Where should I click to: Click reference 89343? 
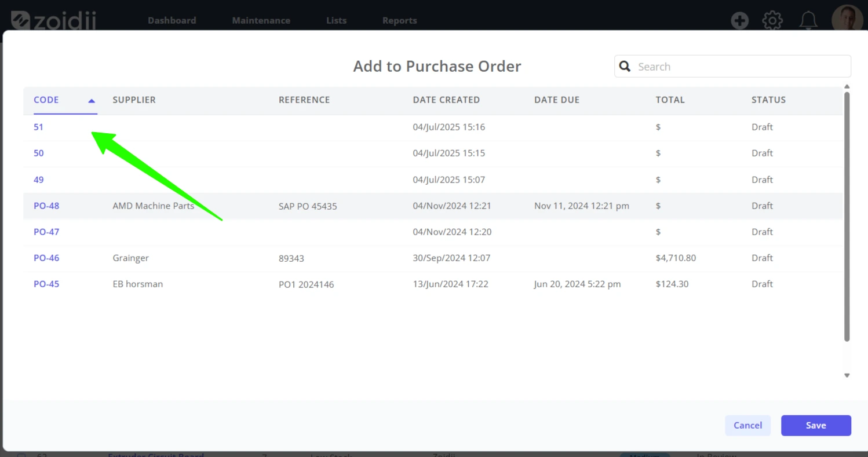click(x=291, y=258)
